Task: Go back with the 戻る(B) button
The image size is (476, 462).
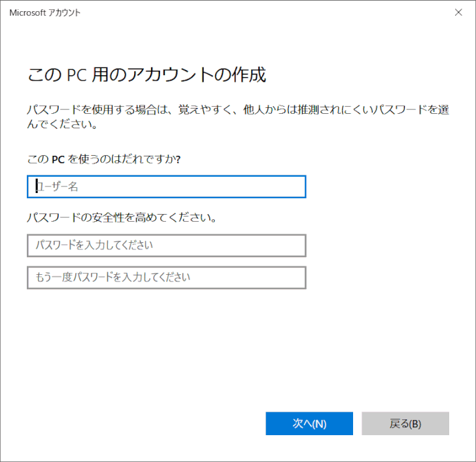Action: point(405,423)
